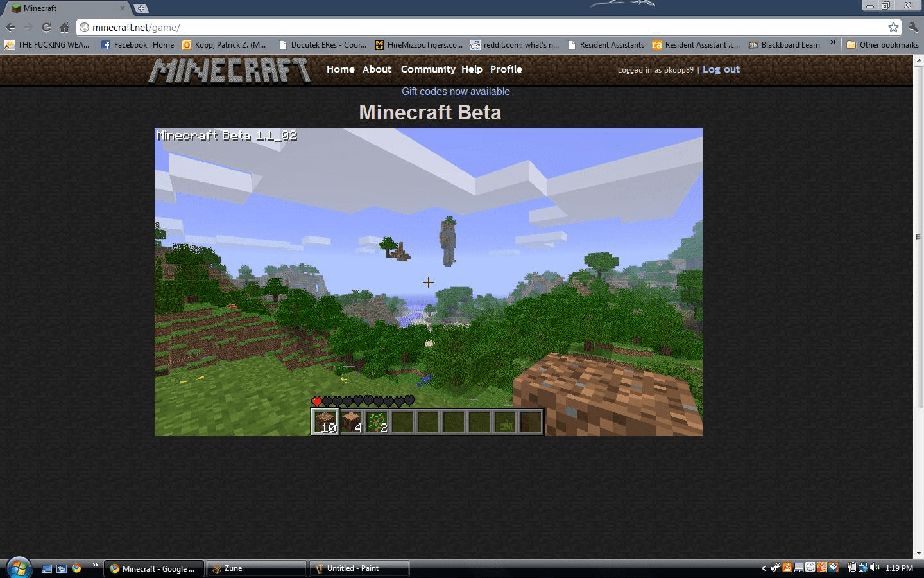Select the hotbar slot with 2 saplings
Viewport: 924px width, 578px height.
[x=377, y=422]
